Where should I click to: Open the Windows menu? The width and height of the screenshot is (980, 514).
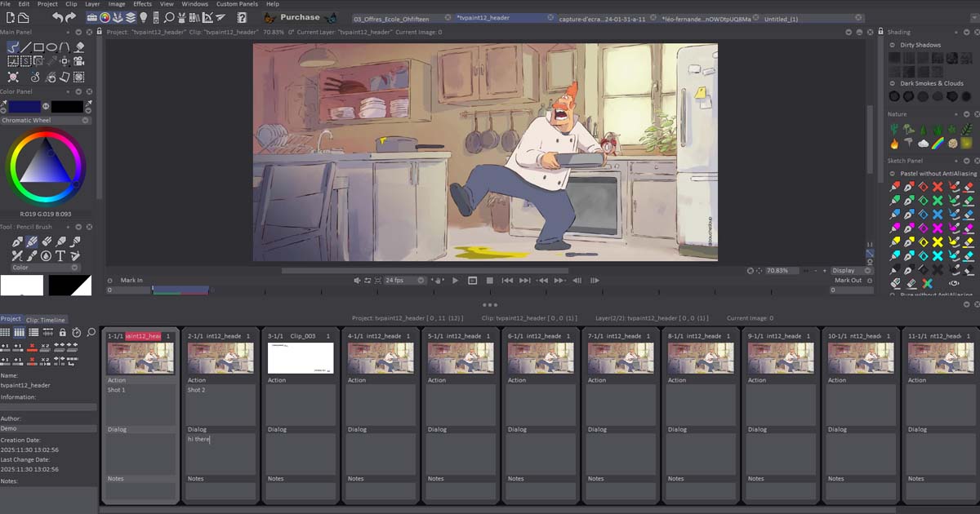click(195, 3)
